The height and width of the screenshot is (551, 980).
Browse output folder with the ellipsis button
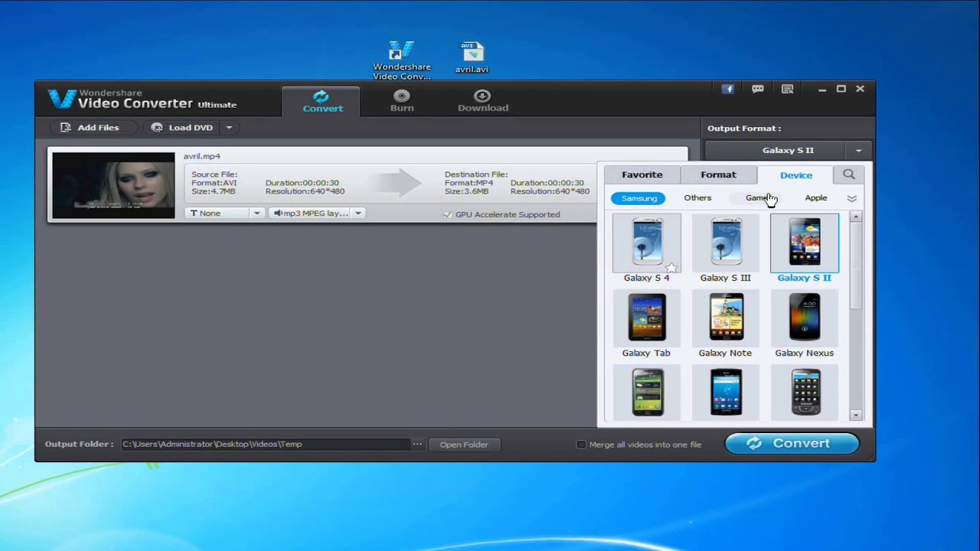coord(417,444)
